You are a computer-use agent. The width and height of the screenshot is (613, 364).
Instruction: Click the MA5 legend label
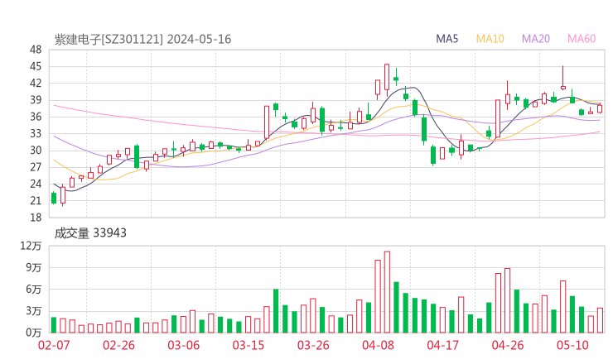point(446,39)
